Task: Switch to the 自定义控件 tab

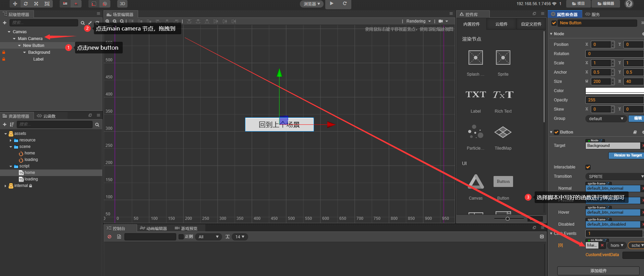Action: click(x=531, y=24)
